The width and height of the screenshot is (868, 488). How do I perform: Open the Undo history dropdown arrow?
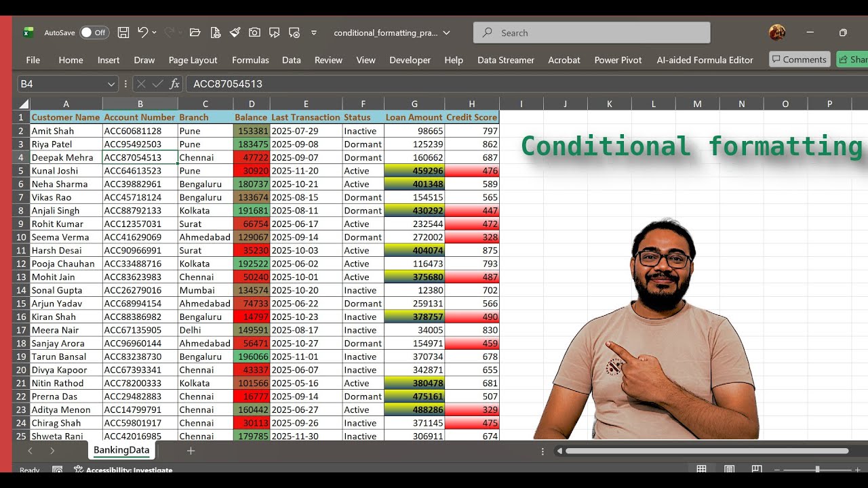click(155, 33)
